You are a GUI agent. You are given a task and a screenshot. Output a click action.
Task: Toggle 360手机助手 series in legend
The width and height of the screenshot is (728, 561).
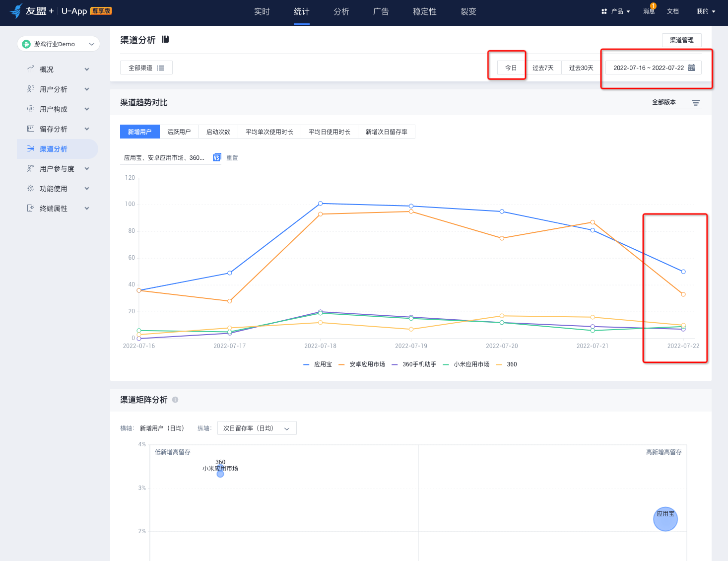[x=414, y=364]
